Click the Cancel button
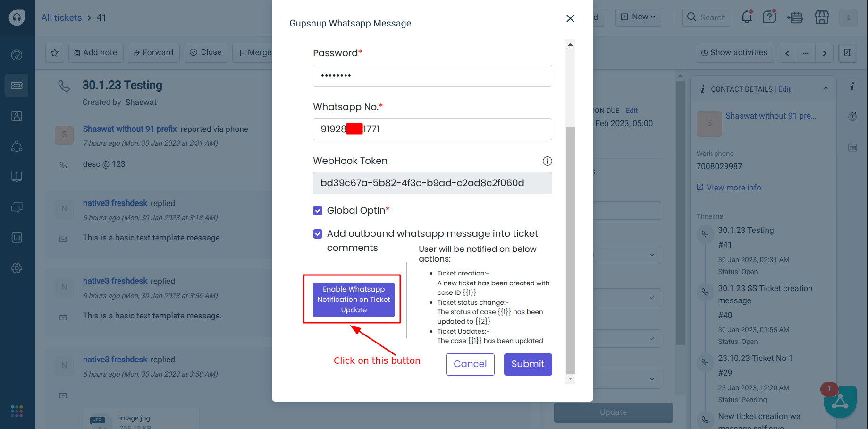Screen dimensions: 868x429 pos(470,364)
